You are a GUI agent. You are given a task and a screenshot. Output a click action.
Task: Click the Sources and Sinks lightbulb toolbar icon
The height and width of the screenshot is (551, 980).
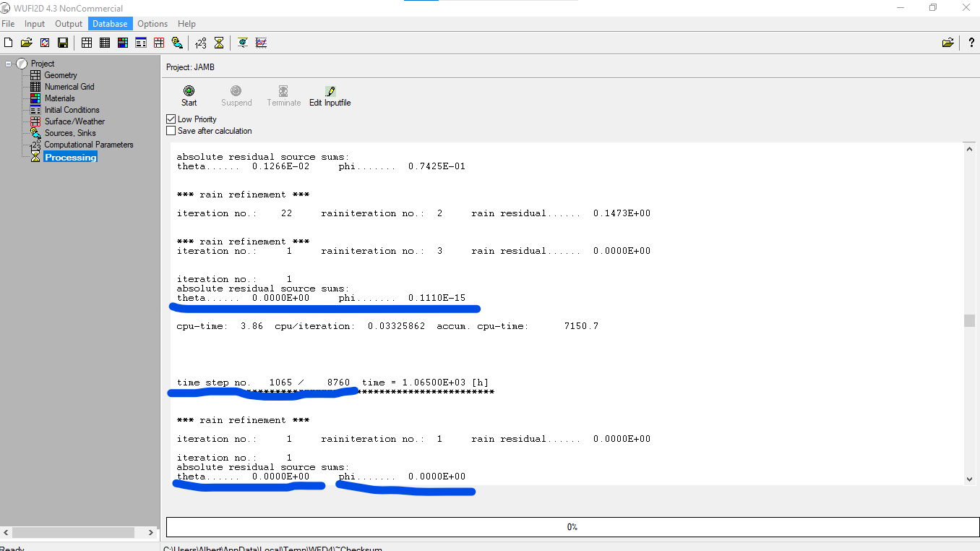(x=177, y=43)
